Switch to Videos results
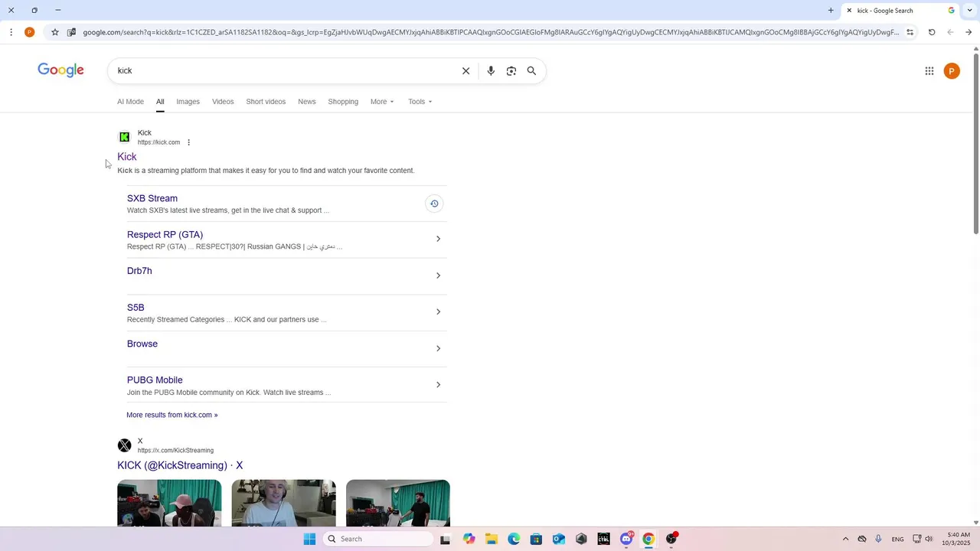 (x=223, y=102)
